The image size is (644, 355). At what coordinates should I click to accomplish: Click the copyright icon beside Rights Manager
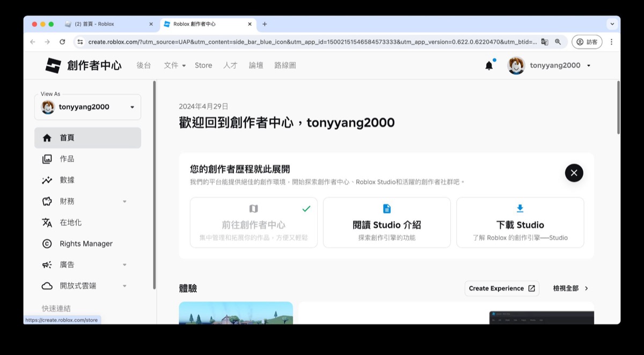[47, 244]
